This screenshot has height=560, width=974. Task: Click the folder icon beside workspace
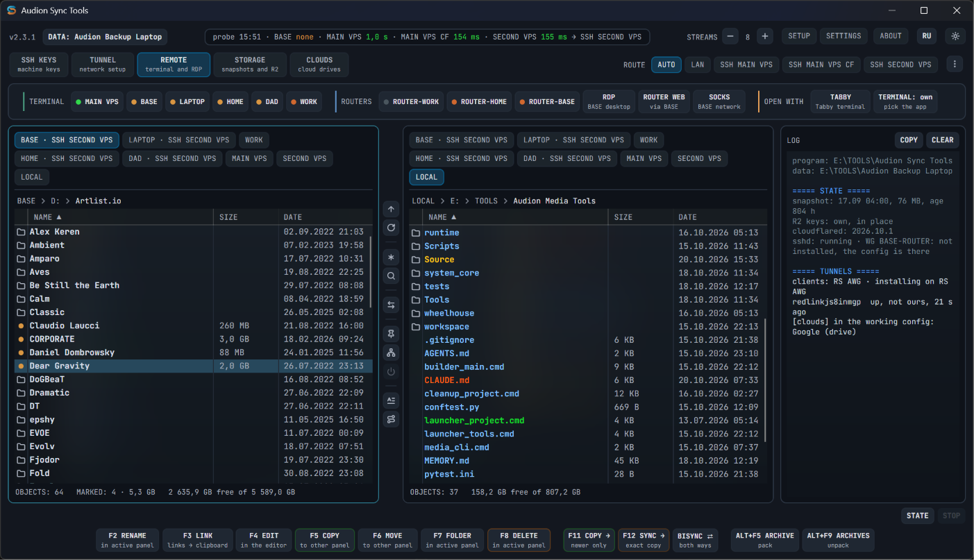click(x=417, y=327)
